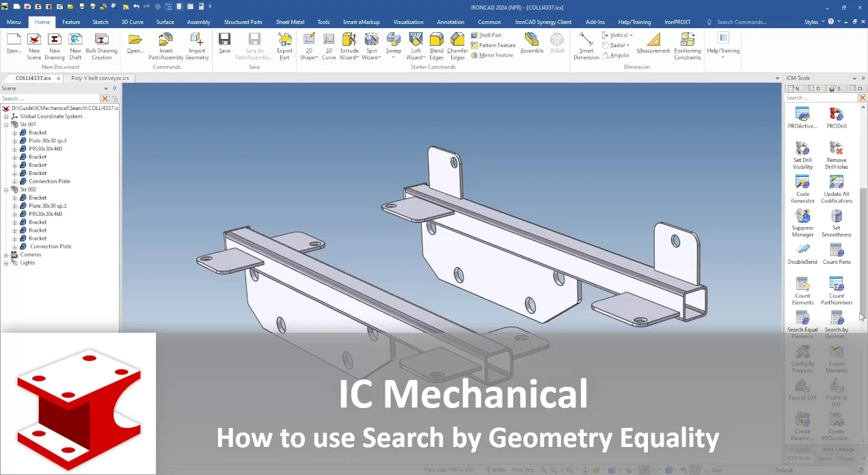Click the Shell Part command
Screen dimensions: 868x475
[x=486, y=35]
